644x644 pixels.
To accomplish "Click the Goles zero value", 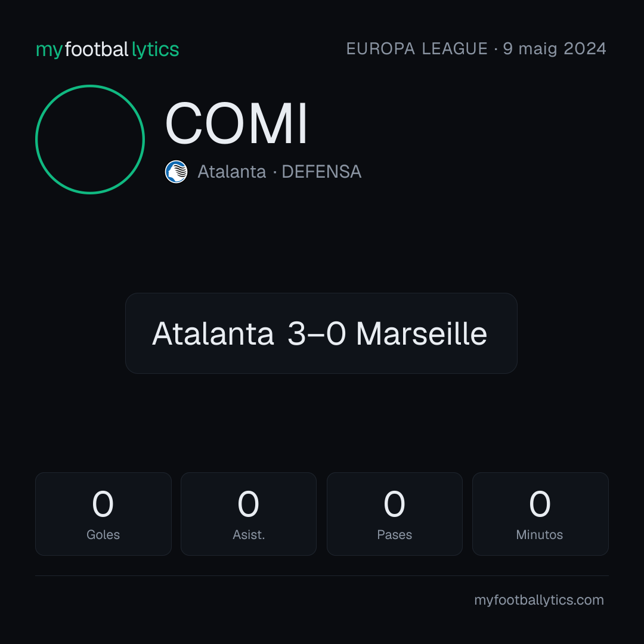I will pyautogui.click(x=103, y=504).
